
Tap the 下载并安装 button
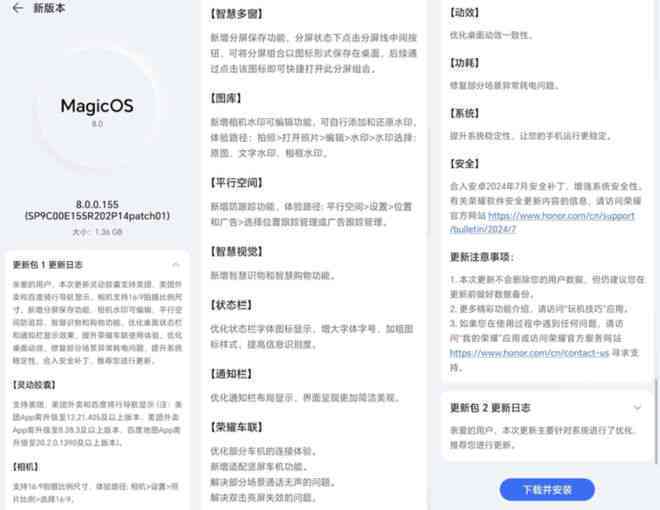[x=547, y=490]
